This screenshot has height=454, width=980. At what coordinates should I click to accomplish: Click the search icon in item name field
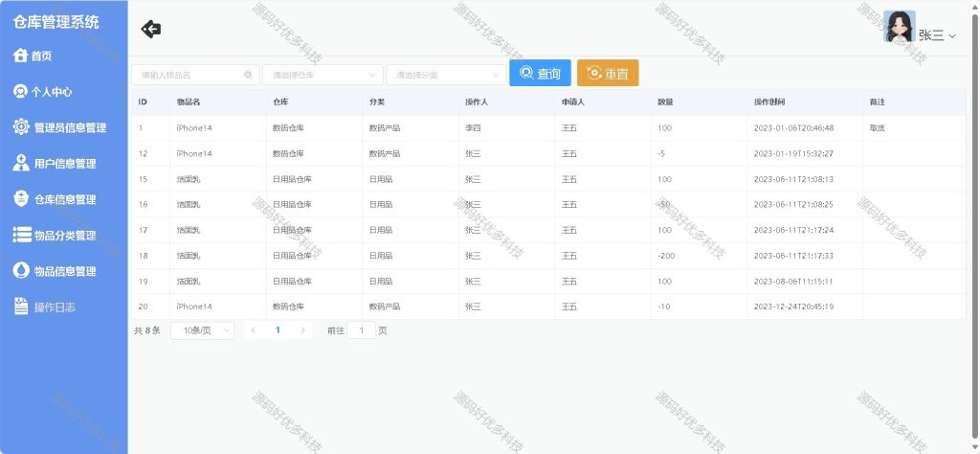coord(248,75)
